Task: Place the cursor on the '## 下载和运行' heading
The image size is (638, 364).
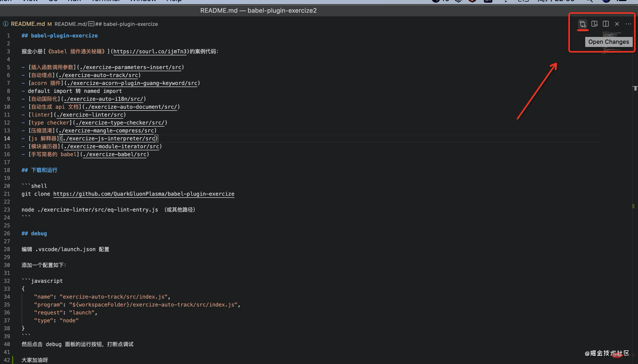Action: pos(44,170)
